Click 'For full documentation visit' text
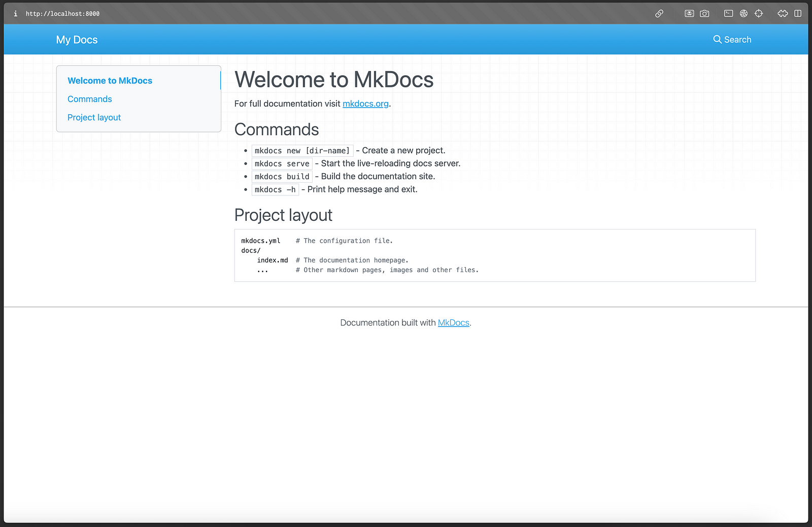812x527 pixels. (287, 104)
